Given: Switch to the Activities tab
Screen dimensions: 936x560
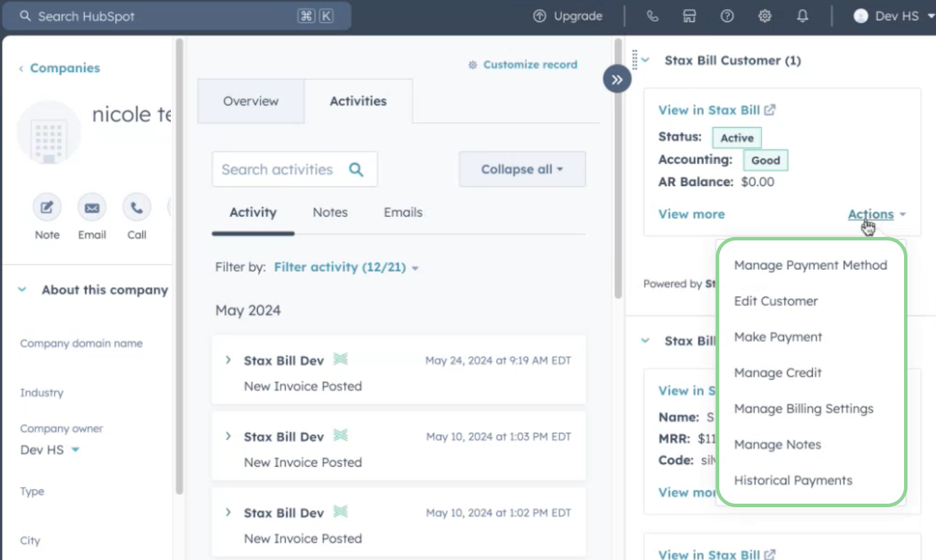Looking at the screenshot, I should click(x=359, y=101).
